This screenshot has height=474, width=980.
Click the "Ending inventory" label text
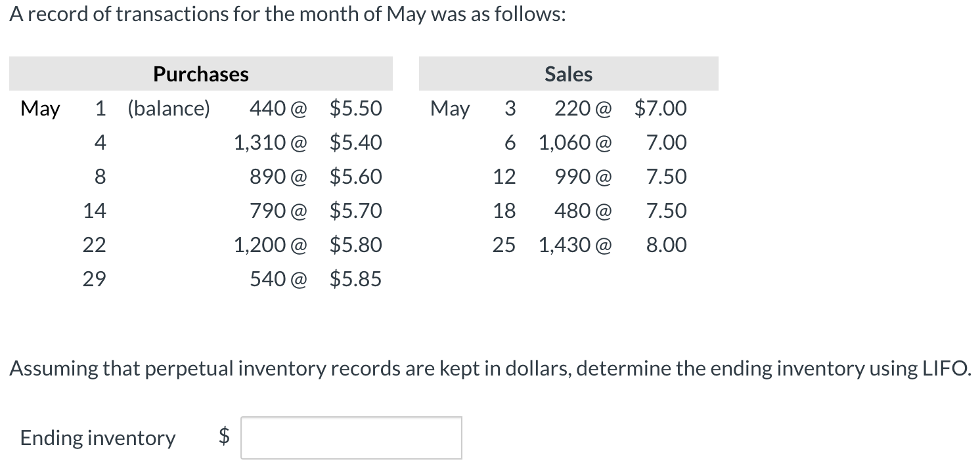click(x=98, y=438)
